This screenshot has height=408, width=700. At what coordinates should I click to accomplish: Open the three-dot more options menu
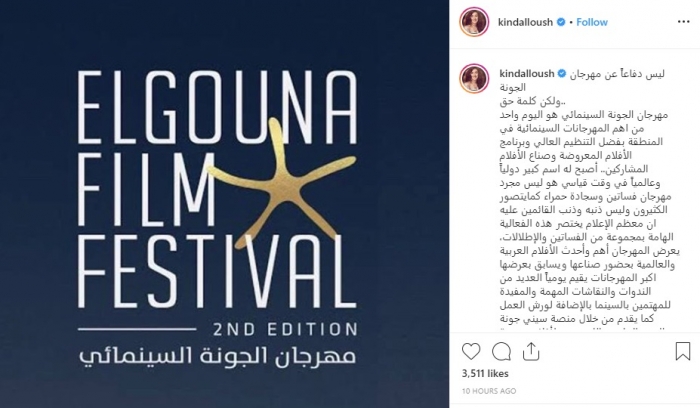click(x=683, y=22)
